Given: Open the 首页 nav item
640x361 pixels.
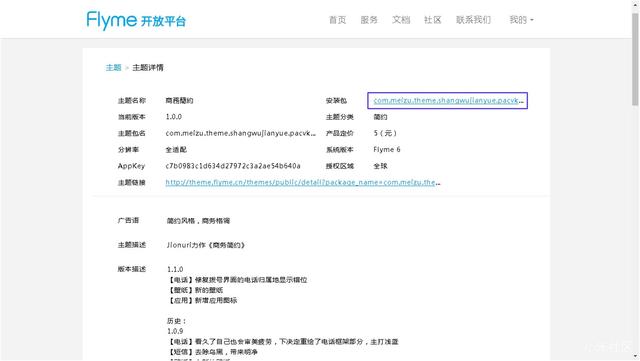Looking at the screenshot, I should (337, 20).
